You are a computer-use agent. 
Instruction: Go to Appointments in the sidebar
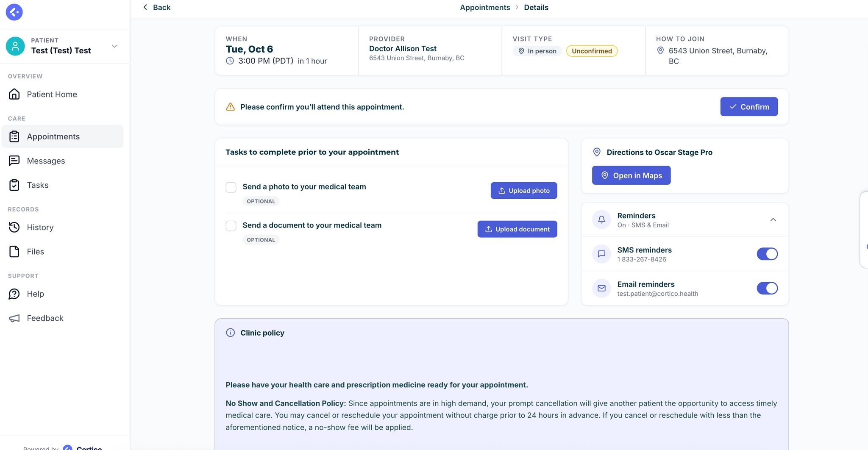pyautogui.click(x=63, y=136)
